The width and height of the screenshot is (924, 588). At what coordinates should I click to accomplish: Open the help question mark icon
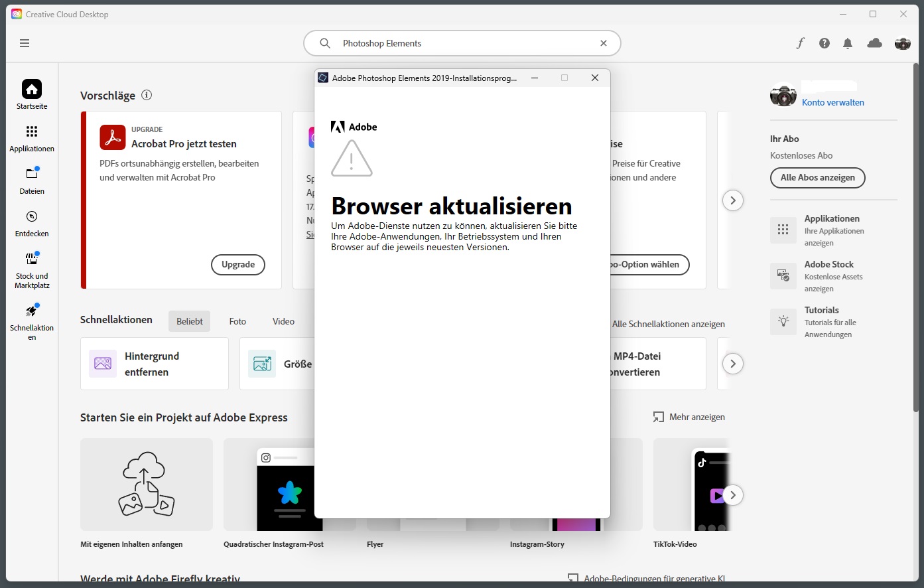[825, 43]
